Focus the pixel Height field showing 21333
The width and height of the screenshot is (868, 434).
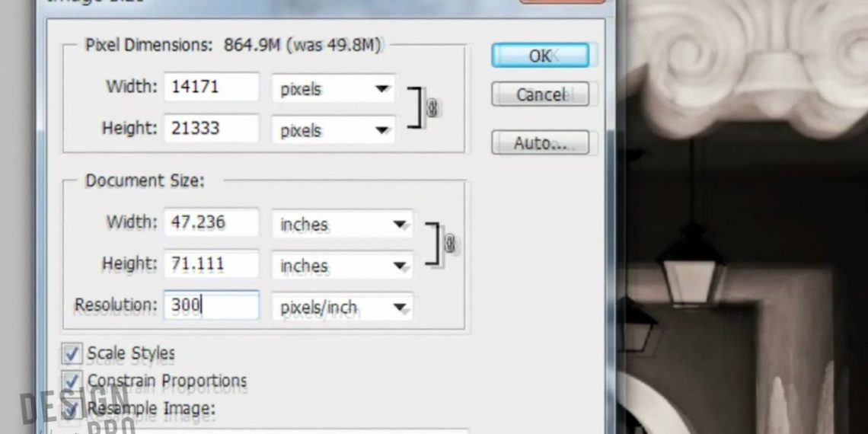point(211,128)
